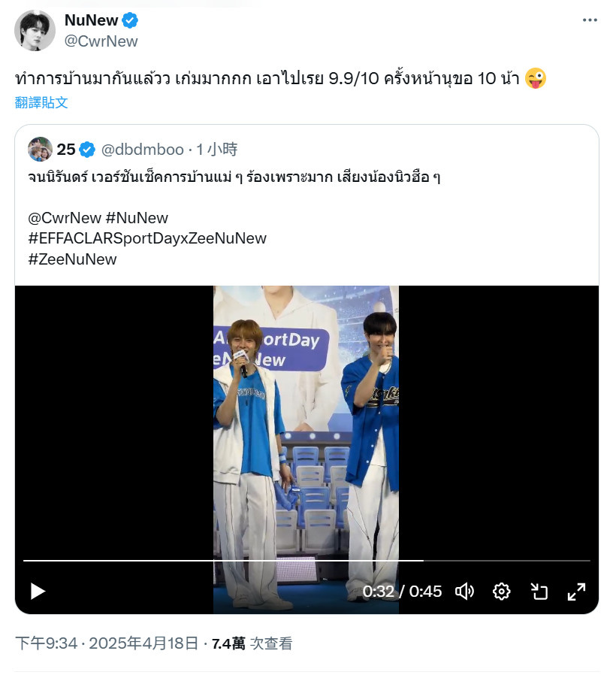Open the @CwrNew handle under NuNew
Viewport: 616px width, 675px height.
pos(101,41)
